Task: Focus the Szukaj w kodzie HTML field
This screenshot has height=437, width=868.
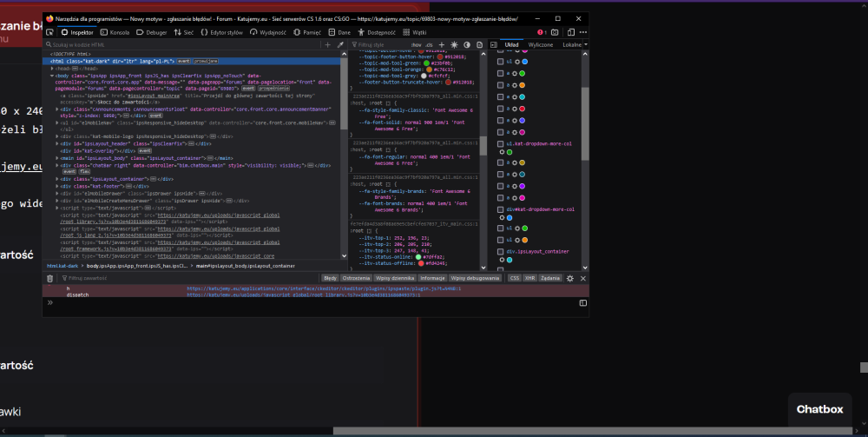Action: point(182,45)
